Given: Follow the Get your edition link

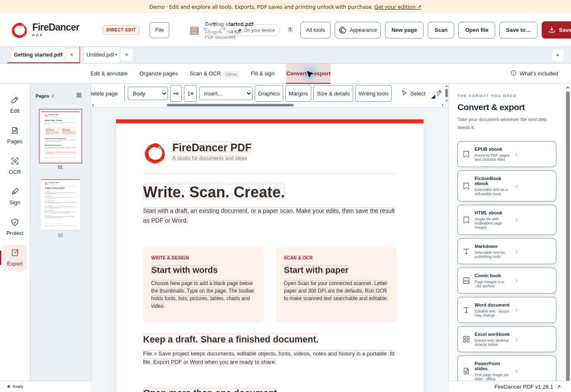Looking at the screenshot, I should pos(398,7).
